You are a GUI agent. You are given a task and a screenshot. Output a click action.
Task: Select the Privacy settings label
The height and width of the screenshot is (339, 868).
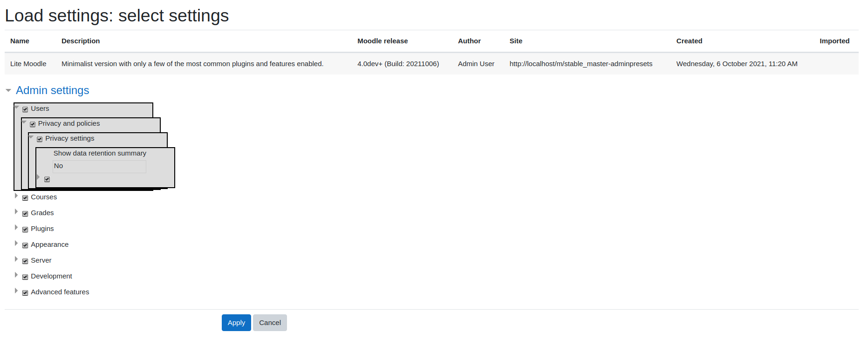coord(70,138)
